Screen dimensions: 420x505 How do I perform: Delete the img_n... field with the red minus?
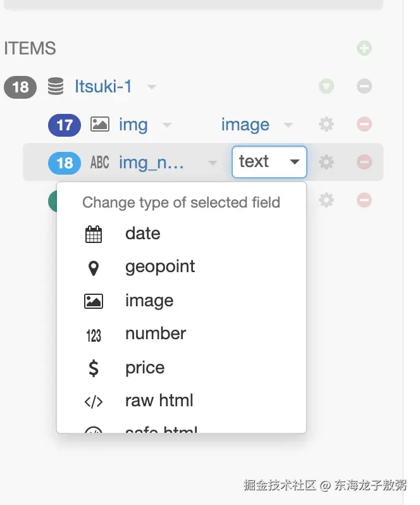pyautogui.click(x=364, y=162)
